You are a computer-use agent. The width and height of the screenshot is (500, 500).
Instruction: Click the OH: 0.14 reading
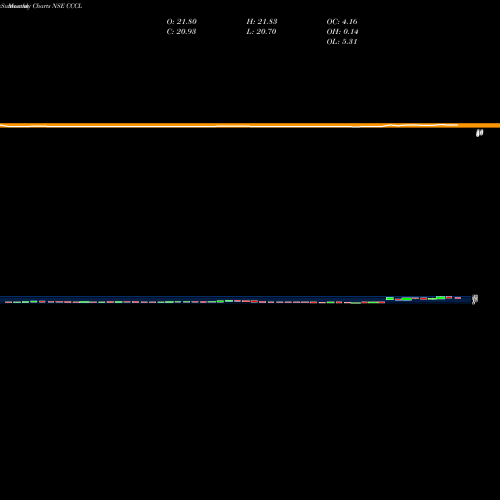[342, 32]
